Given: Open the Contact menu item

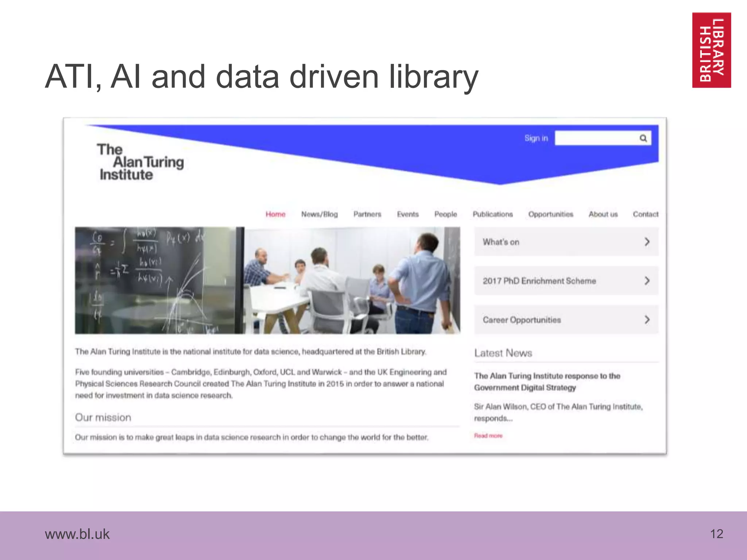Looking at the screenshot, I should click(x=646, y=214).
